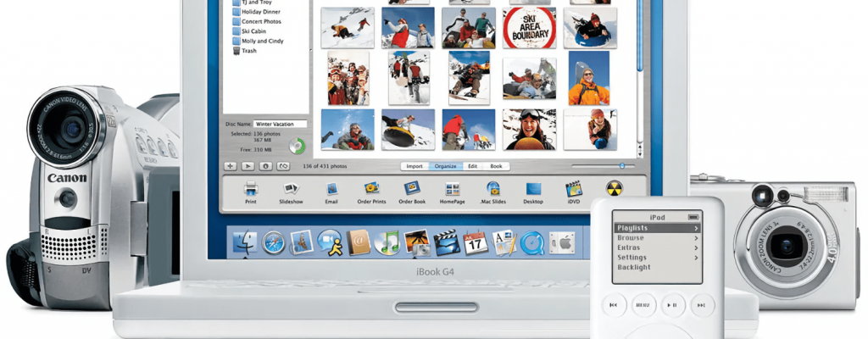The image size is (868, 339).
Task: Start a Slideshow from the toolbar
Action: [x=291, y=189]
